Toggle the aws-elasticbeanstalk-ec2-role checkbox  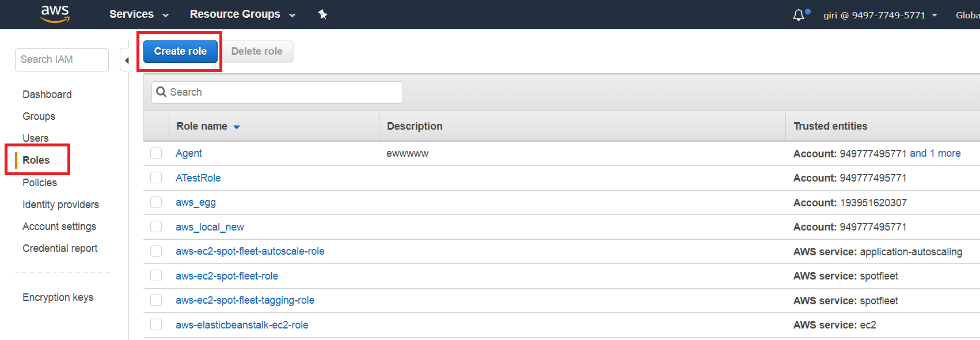pos(156,325)
